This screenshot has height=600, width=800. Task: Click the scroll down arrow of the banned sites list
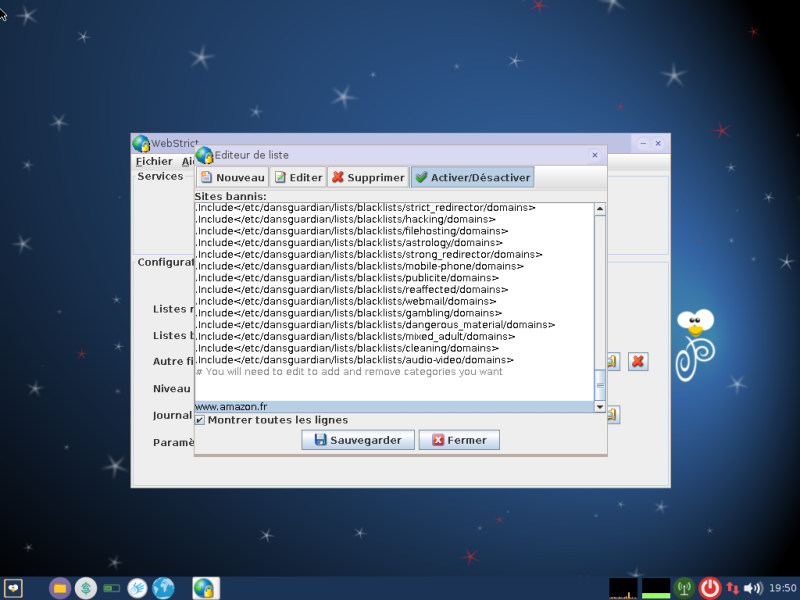click(600, 407)
